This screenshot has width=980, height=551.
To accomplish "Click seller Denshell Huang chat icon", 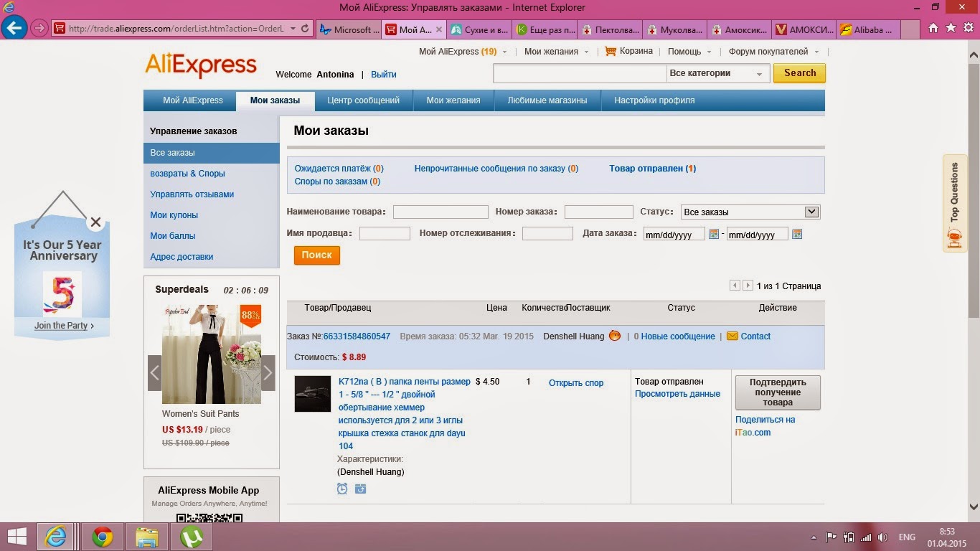I will 614,336.
